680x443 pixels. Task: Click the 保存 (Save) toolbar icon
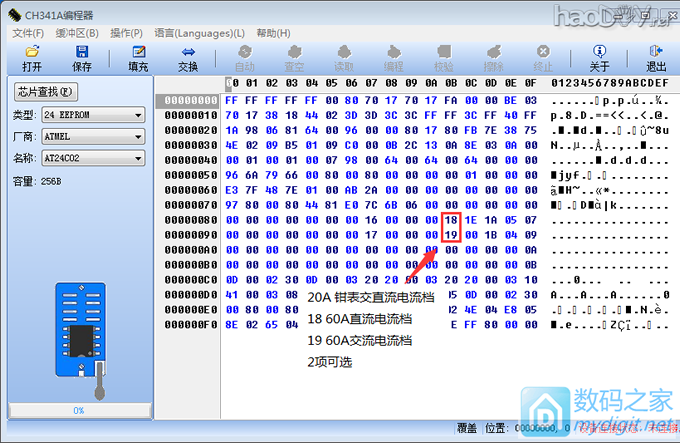coord(82,52)
